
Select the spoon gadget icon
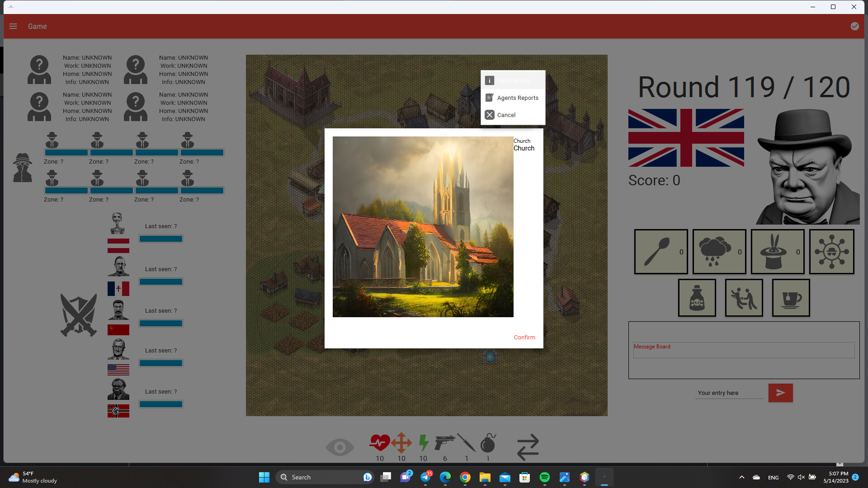pyautogui.click(x=660, y=251)
